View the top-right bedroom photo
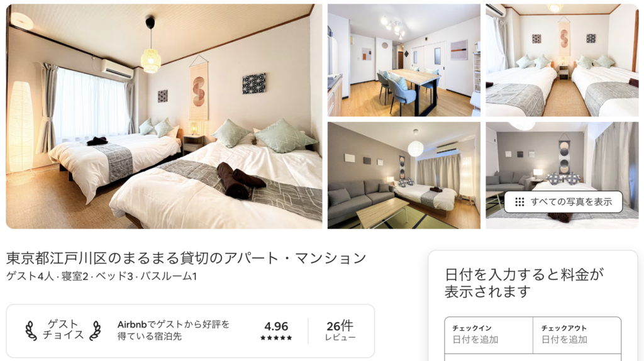644x361 pixels. click(x=562, y=60)
